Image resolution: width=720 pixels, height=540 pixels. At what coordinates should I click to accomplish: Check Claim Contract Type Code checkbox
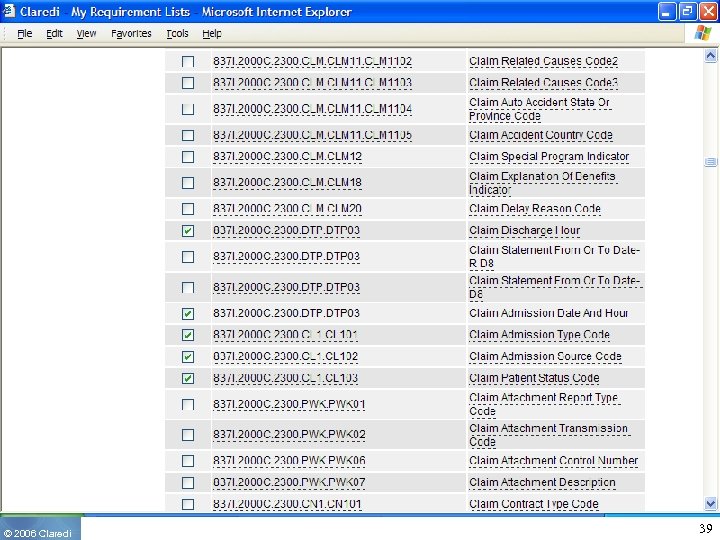(x=188, y=504)
